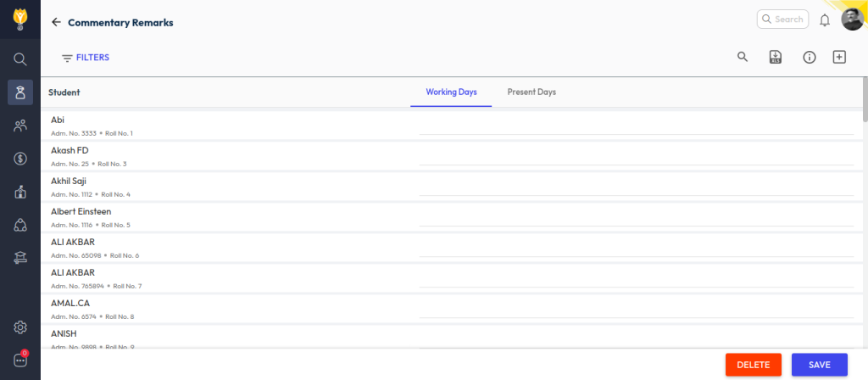The height and width of the screenshot is (380, 868).
Task: Click the working days input for Albert Einsteen
Action: [637, 218]
